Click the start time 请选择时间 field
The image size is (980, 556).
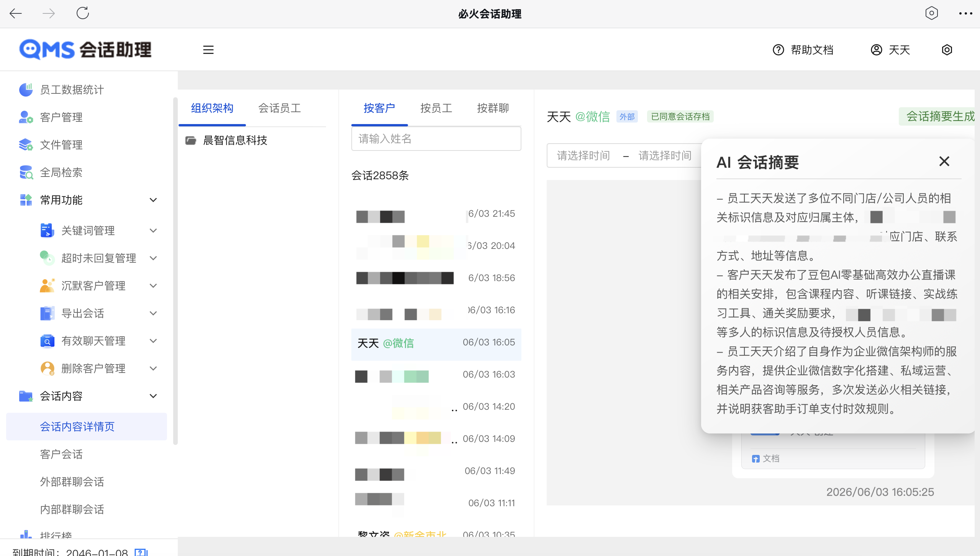(583, 155)
